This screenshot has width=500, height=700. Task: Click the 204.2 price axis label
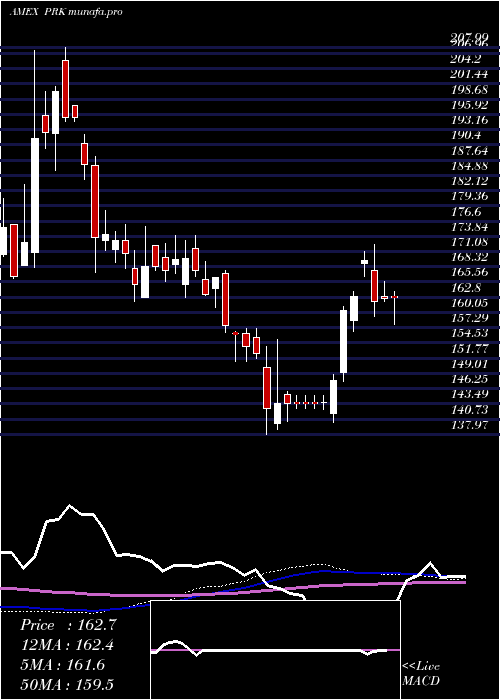pos(468,58)
